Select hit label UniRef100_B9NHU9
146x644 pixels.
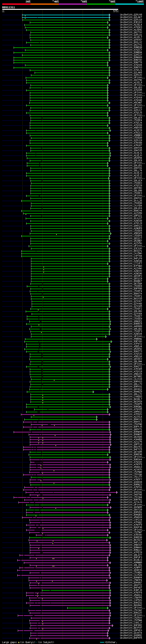[131, 58]
